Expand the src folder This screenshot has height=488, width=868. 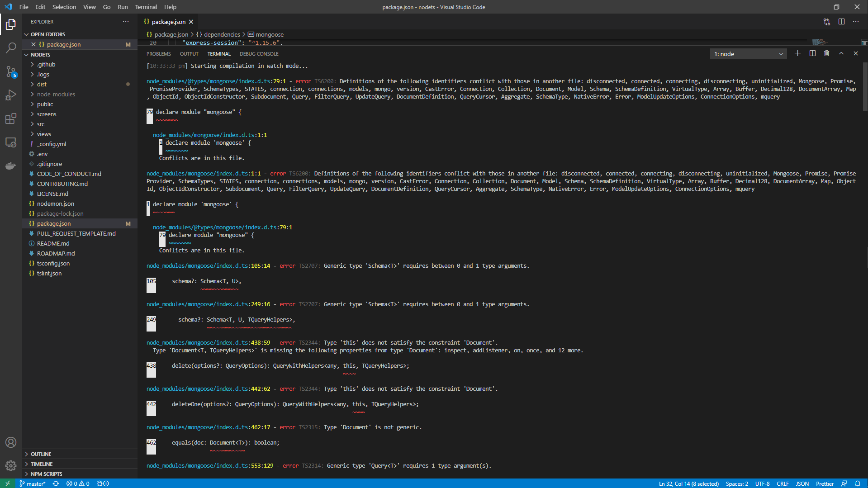point(41,124)
